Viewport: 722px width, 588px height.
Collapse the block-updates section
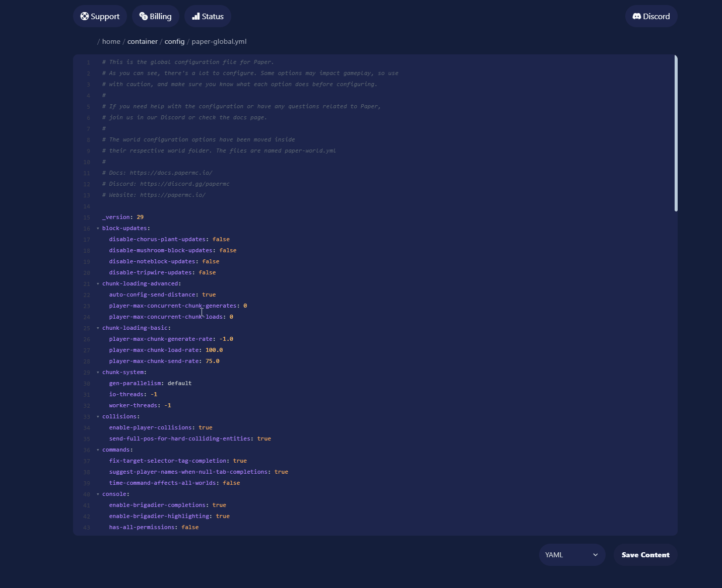(98, 229)
